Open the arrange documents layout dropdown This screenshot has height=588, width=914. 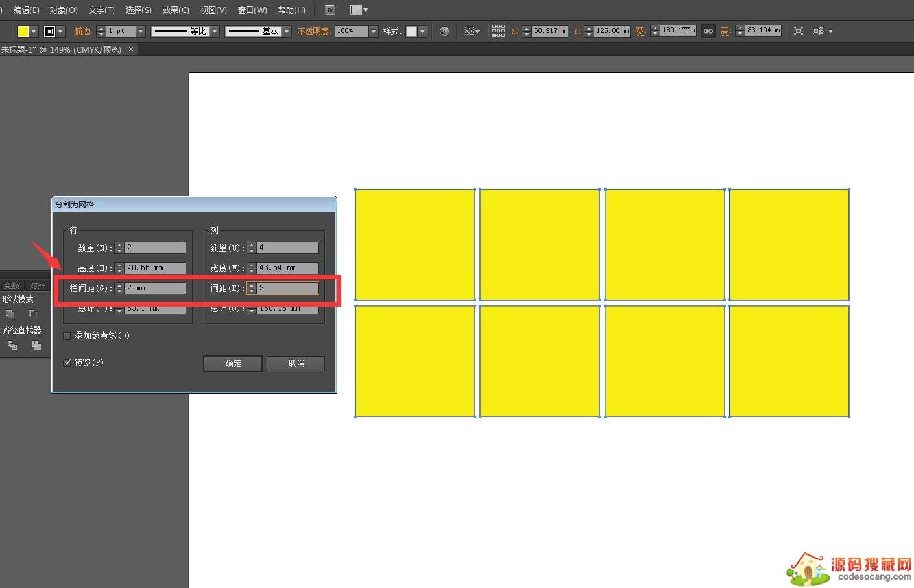[358, 10]
